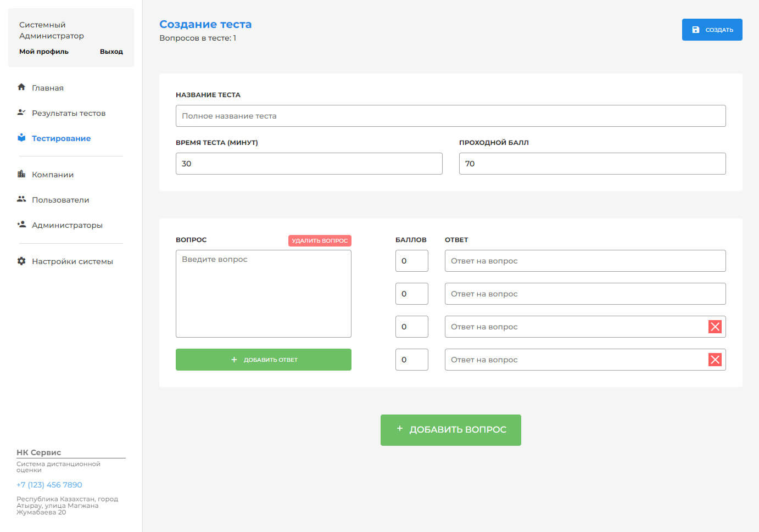The width and height of the screenshot is (759, 532).
Task: Click the plus icon in Добавить ответ
Action: 234,360
